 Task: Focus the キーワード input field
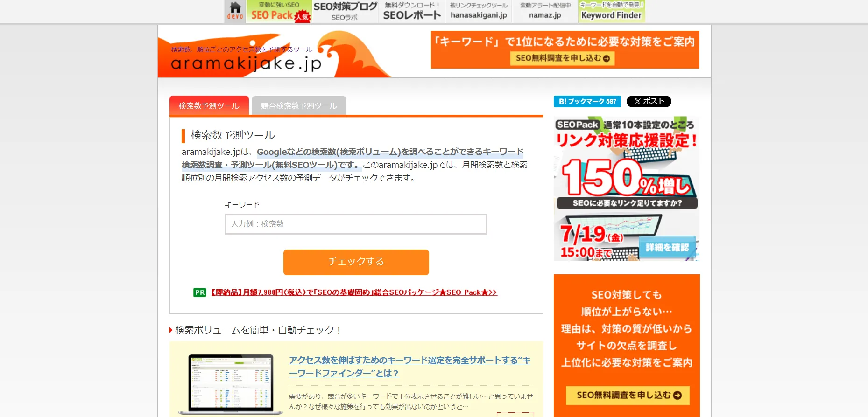356,224
